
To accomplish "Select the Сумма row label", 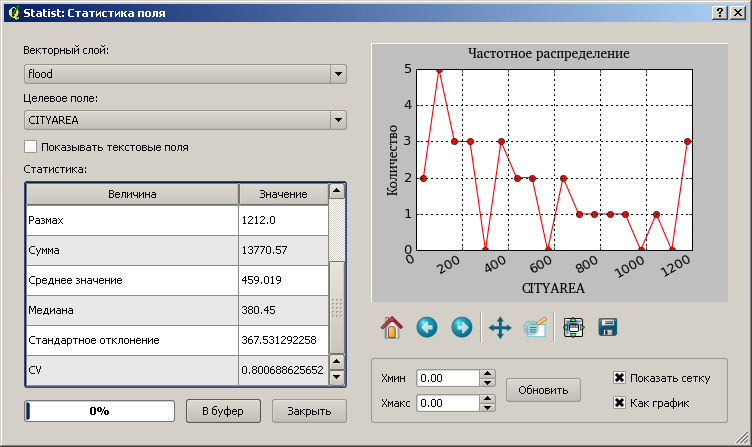I will 132,250.
